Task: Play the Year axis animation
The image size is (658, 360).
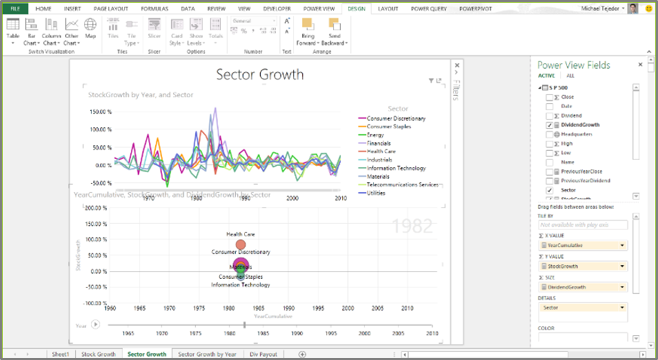Action: 96,324
